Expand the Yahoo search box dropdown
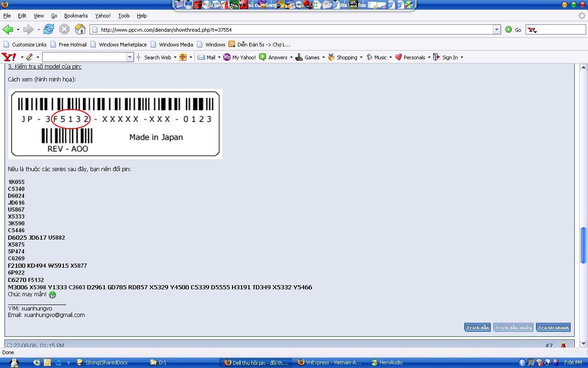Image resolution: width=588 pixels, height=368 pixels. tap(130, 57)
